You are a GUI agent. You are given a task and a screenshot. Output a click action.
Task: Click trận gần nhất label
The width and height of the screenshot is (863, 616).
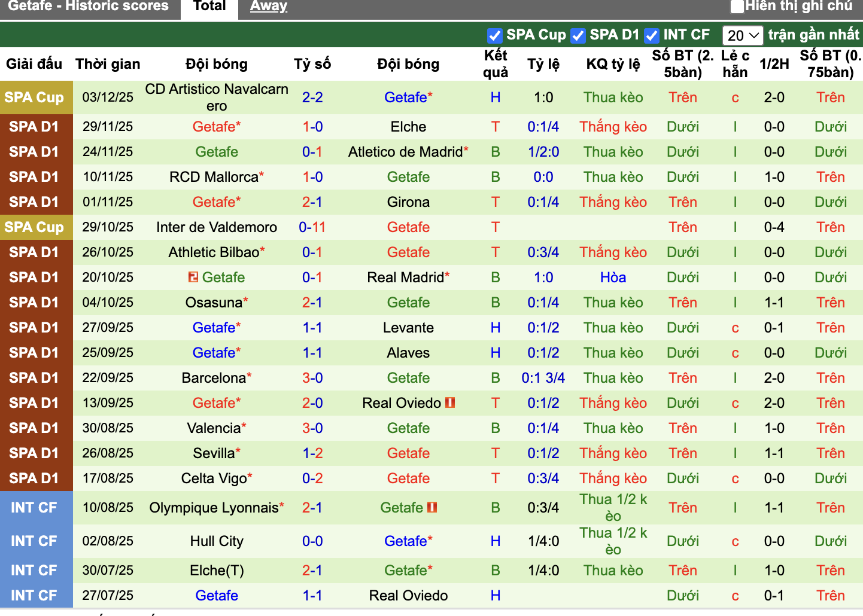[x=814, y=35]
